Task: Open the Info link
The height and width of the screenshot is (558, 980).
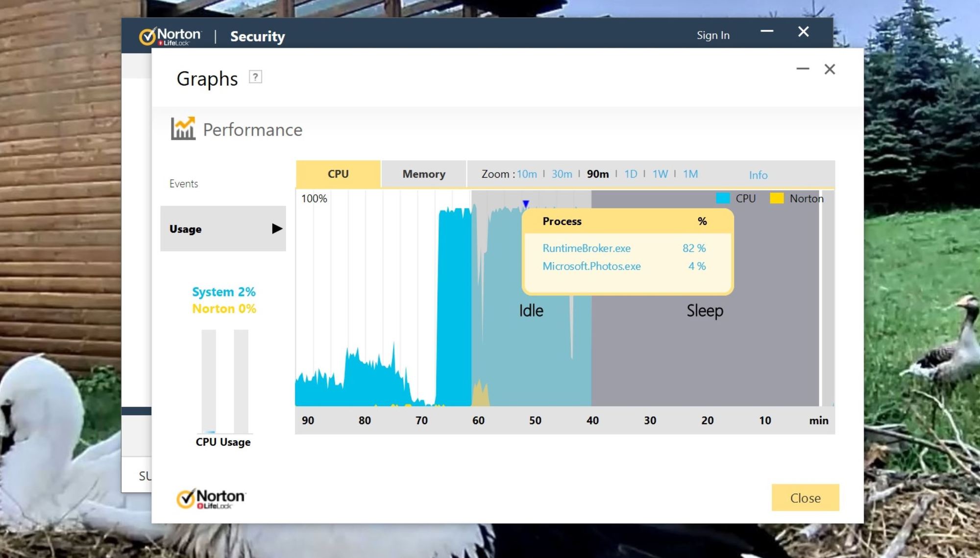Action: pyautogui.click(x=758, y=175)
